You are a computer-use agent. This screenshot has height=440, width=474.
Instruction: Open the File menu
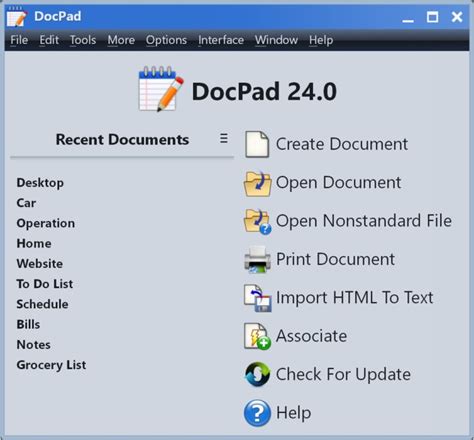(x=19, y=40)
